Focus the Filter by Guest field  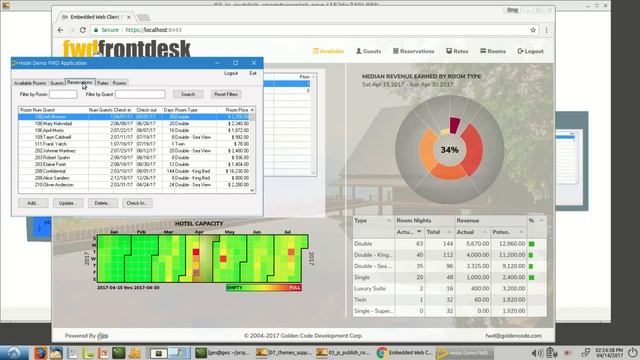coord(140,94)
